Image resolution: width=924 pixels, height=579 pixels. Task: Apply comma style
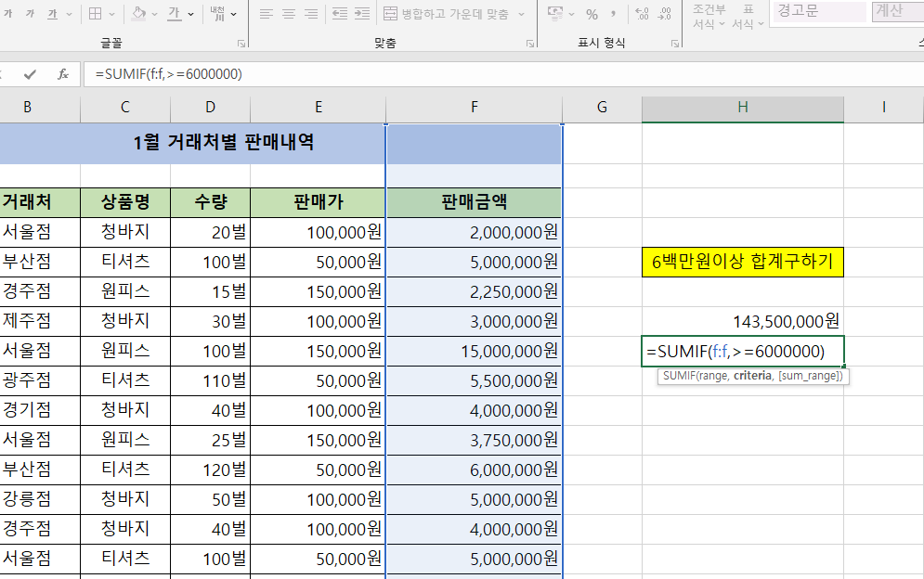tap(613, 14)
